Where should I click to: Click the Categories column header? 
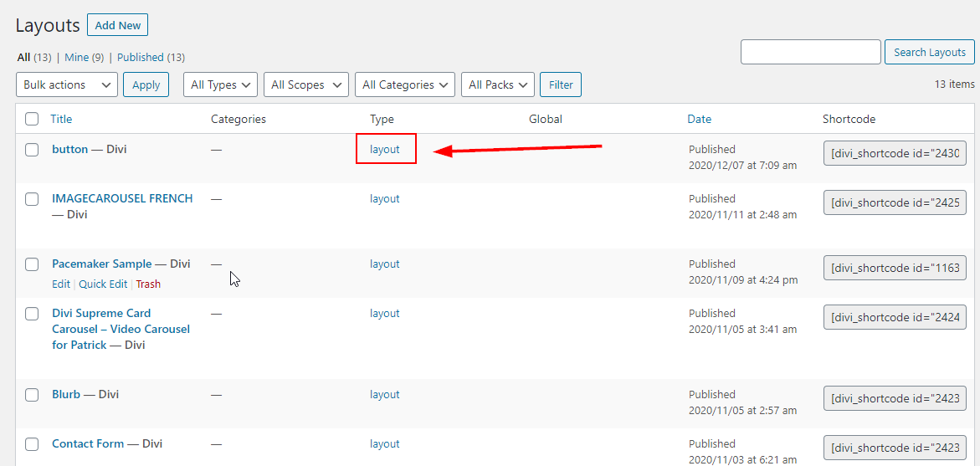click(239, 119)
